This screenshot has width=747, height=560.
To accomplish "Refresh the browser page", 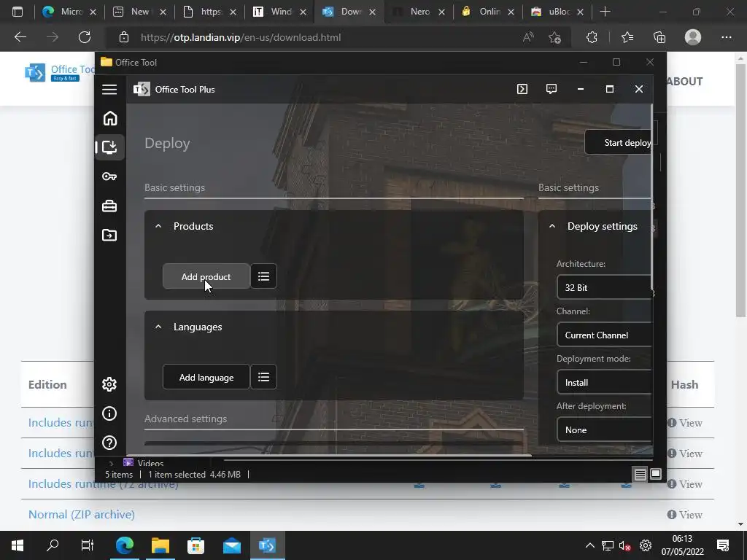I will pyautogui.click(x=85, y=37).
